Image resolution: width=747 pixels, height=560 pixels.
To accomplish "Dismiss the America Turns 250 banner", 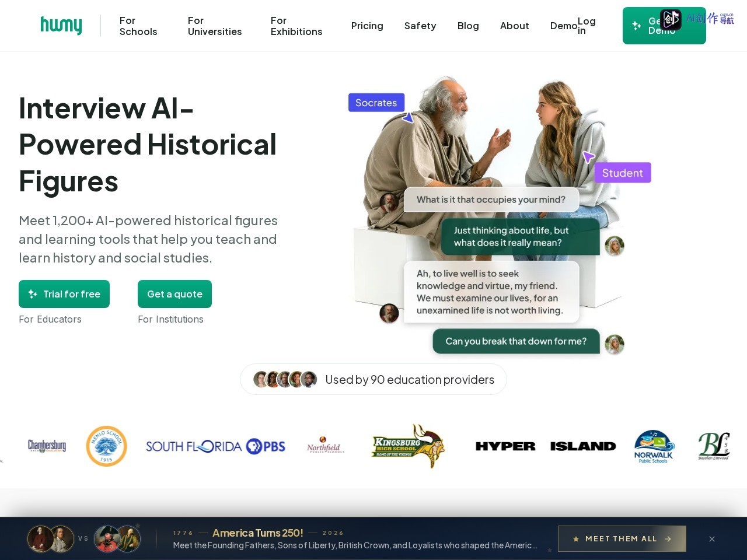I will pos(712,539).
